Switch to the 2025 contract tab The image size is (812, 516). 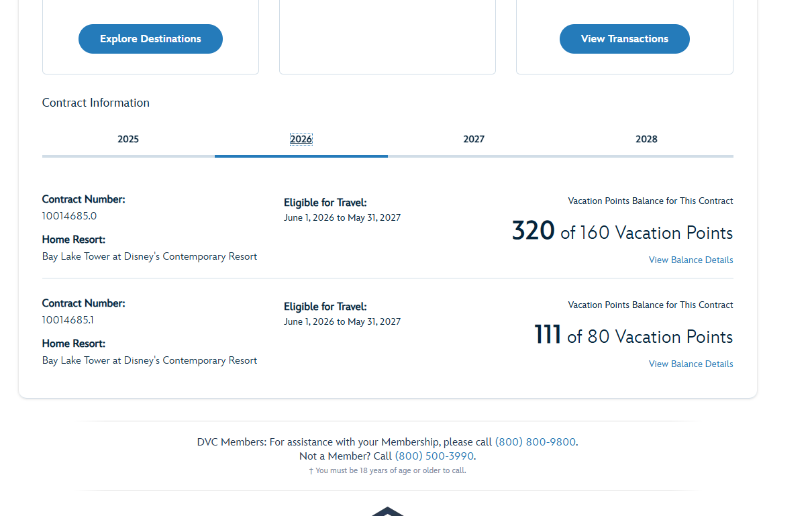[128, 140]
